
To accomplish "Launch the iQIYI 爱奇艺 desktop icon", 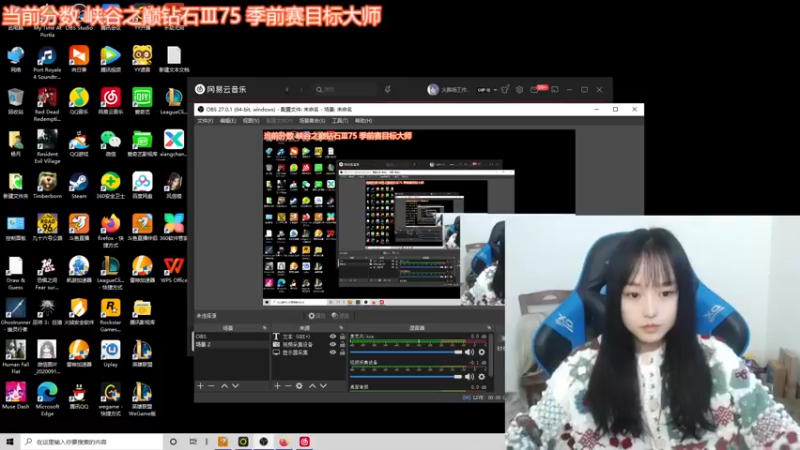I will pyautogui.click(x=142, y=101).
